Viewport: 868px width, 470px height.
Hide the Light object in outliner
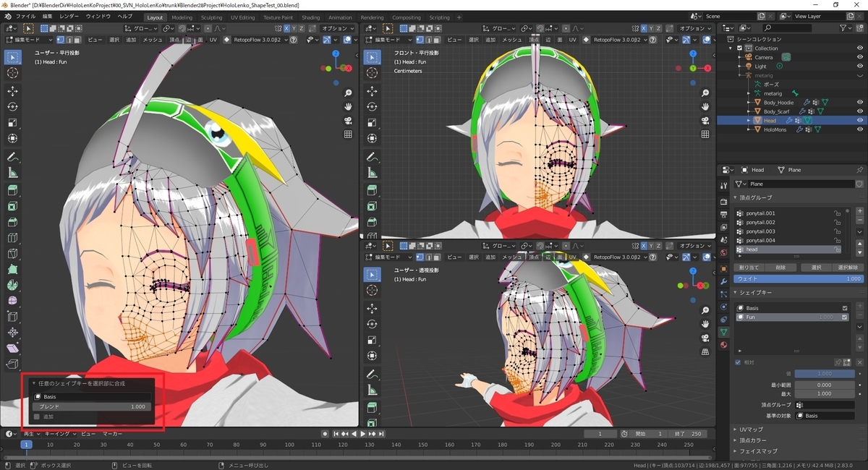[860, 67]
